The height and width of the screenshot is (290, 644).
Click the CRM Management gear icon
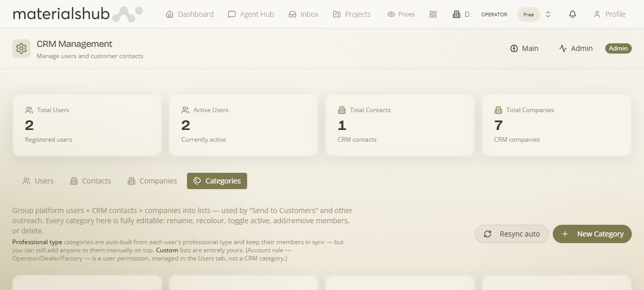tap(21, 48)
